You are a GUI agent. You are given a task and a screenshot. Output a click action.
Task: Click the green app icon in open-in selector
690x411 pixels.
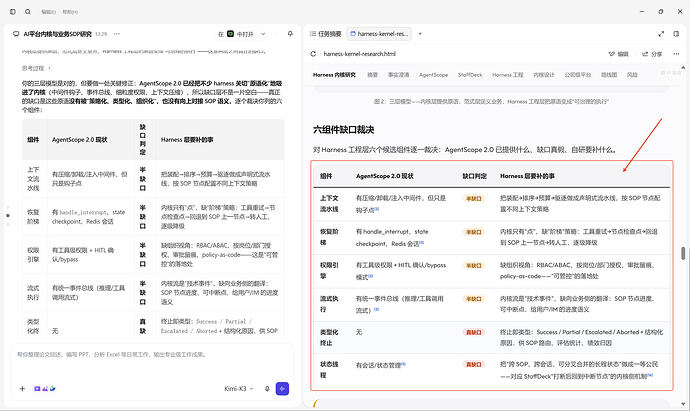pyautogui.click(x=230, y=34)
